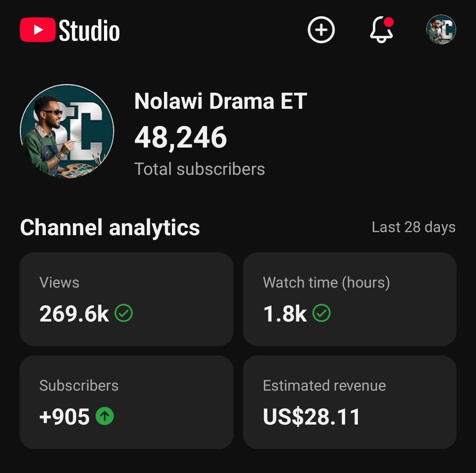The height and width of the screenshot is (473, 476).
Task: Tap the large channel profile picture
Action: pos(67,131)
